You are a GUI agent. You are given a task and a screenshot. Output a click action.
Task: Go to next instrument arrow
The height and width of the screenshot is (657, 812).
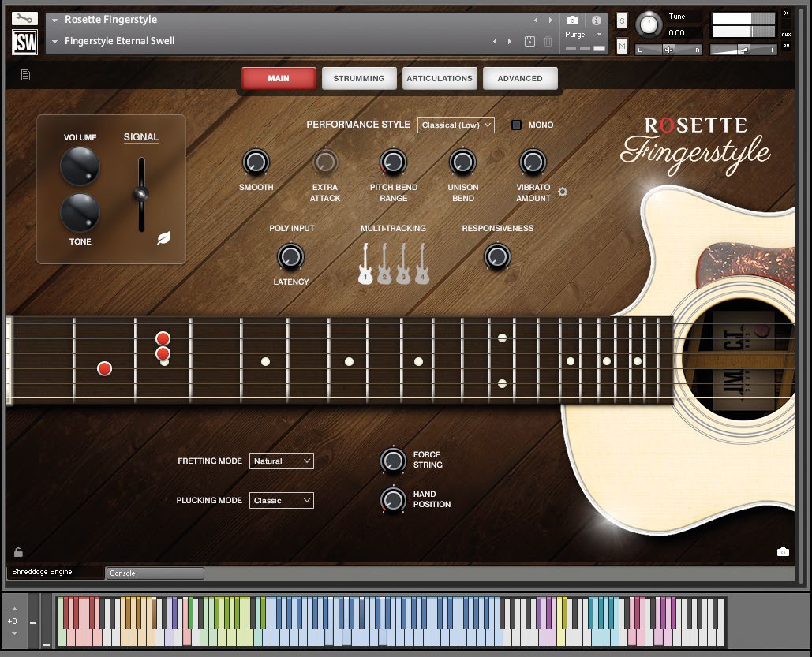point(551,21)
